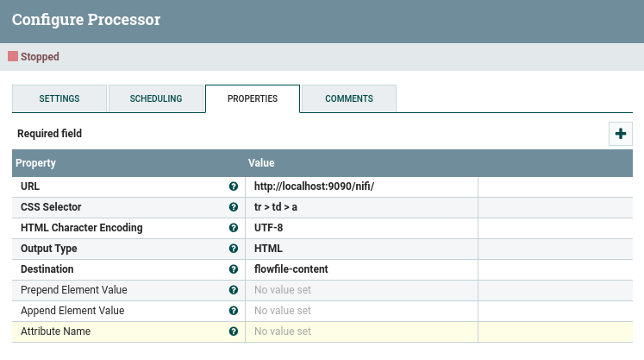Image resolution: width=644 pixels, height=360 pixels.
Task: Select the Comments tab
Action: pyautogui.click(x=349, y=98)
